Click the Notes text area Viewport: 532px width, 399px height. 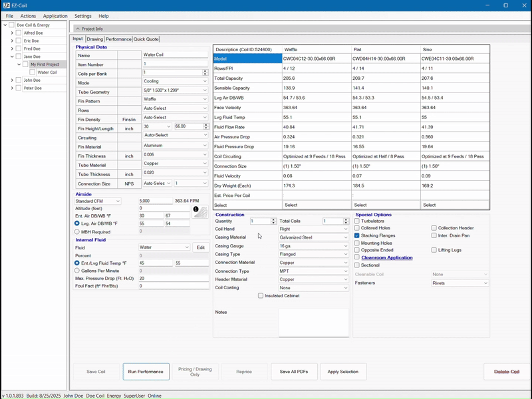pyautogui.click(x=313, y=323)
